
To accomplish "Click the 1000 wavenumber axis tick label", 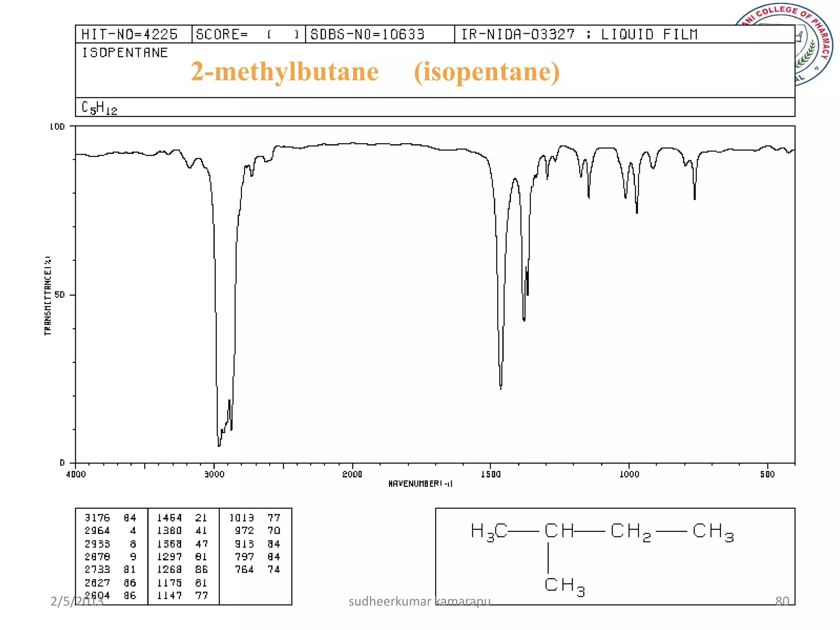I will [629, 475].
